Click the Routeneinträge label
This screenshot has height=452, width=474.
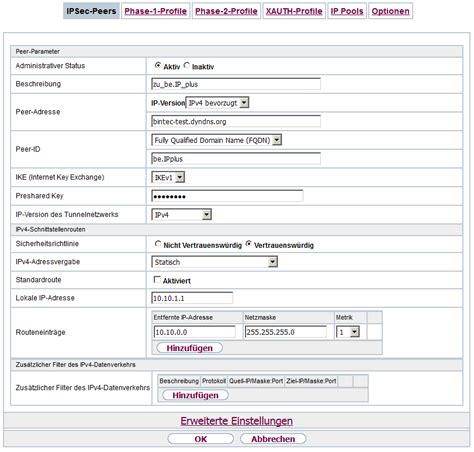coord(40,332)
